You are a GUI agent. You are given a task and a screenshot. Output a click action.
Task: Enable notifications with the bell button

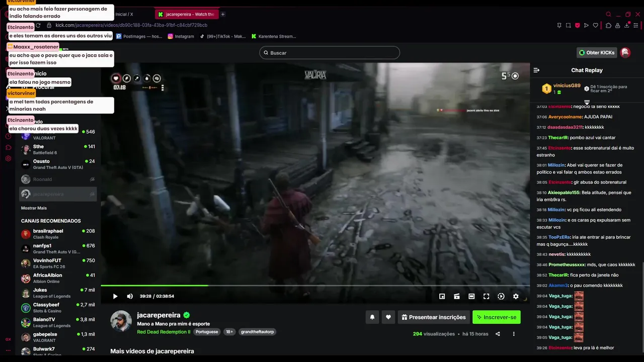pos(372,317)
